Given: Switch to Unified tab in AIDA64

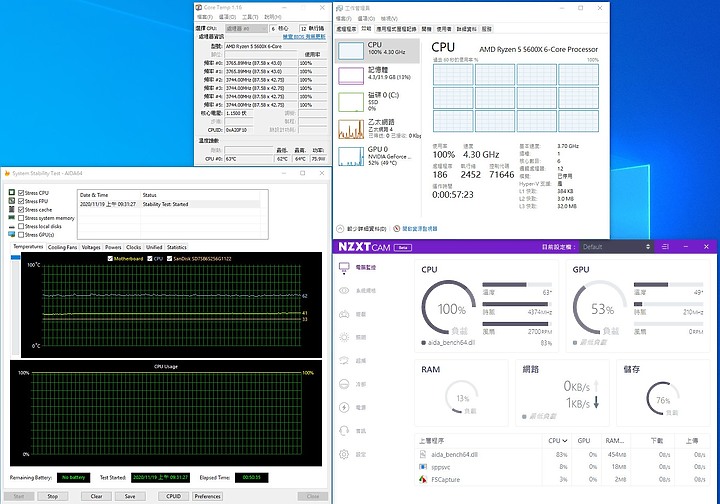Looking at the screenshot, I should 154,247.
